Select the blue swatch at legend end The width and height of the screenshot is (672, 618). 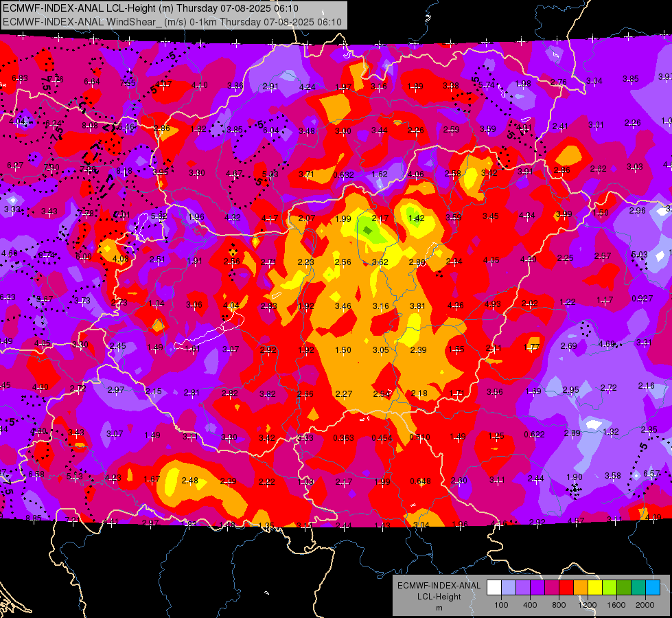point(653,588)
